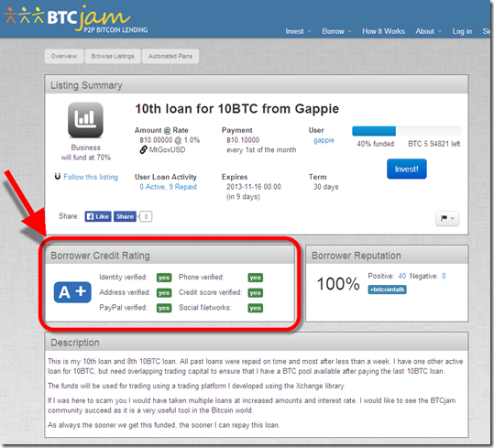
Task: Click Positive count 40 link
Action: 402,276
